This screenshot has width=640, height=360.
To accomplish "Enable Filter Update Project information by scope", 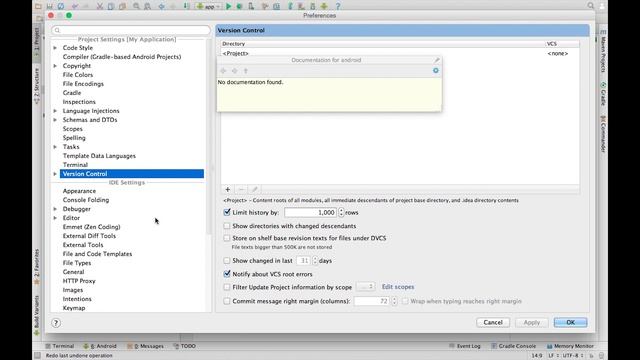I will 227,287.
